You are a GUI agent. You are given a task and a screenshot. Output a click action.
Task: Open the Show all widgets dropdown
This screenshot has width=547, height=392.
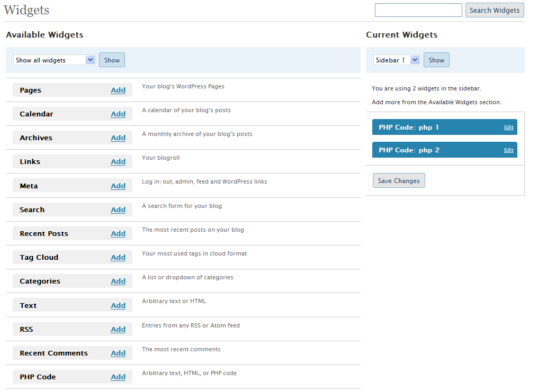(54, 60)
